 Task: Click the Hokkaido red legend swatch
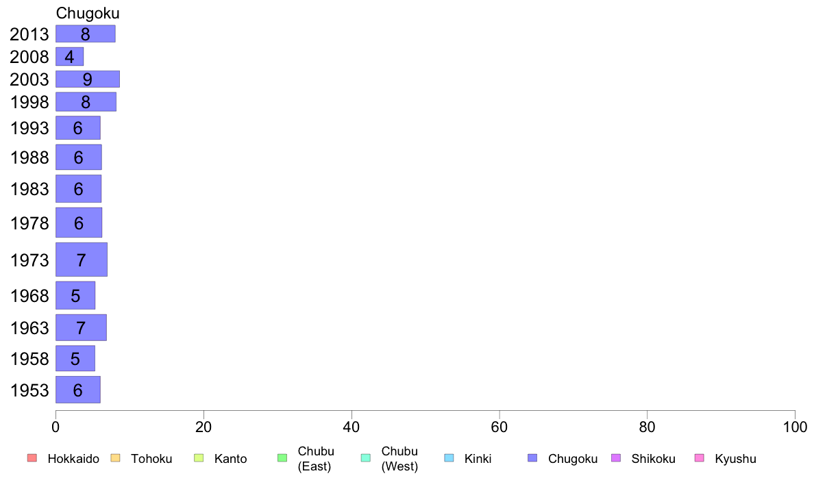click(x=32, y=458)
